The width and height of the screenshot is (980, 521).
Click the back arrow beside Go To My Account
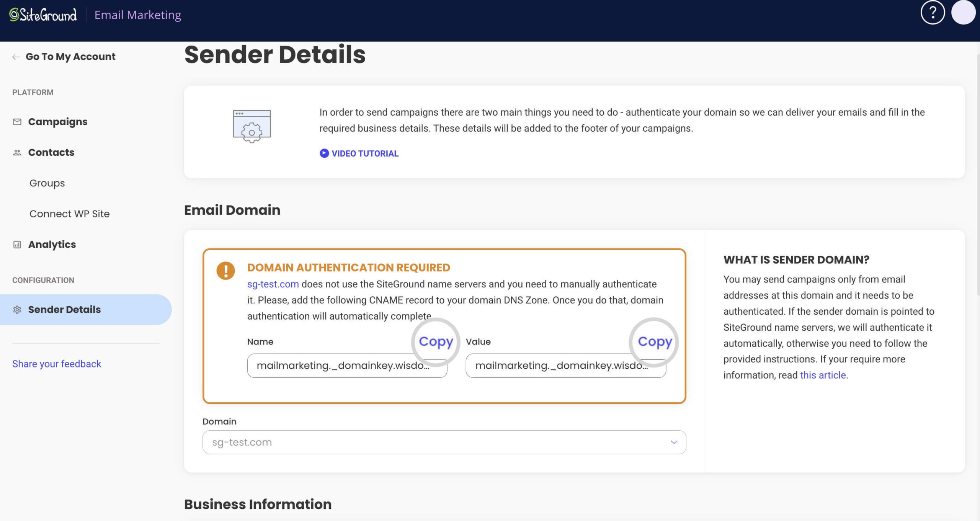[x=16, y=57]
